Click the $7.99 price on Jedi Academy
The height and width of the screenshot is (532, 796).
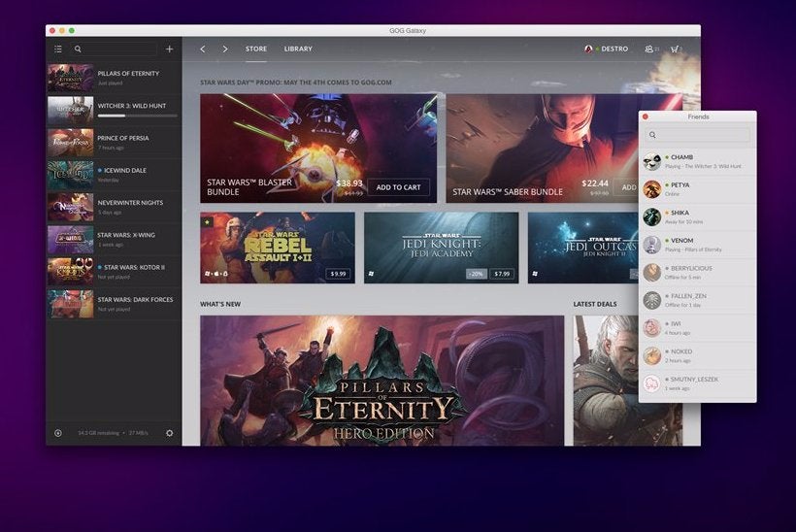tap(502, 274)
